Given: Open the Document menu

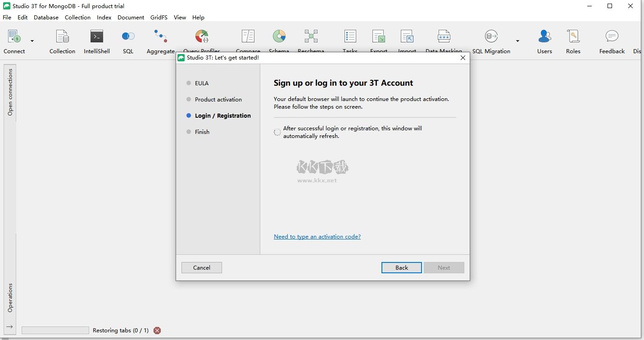Looking at the screenshot, I should point(131,18).
